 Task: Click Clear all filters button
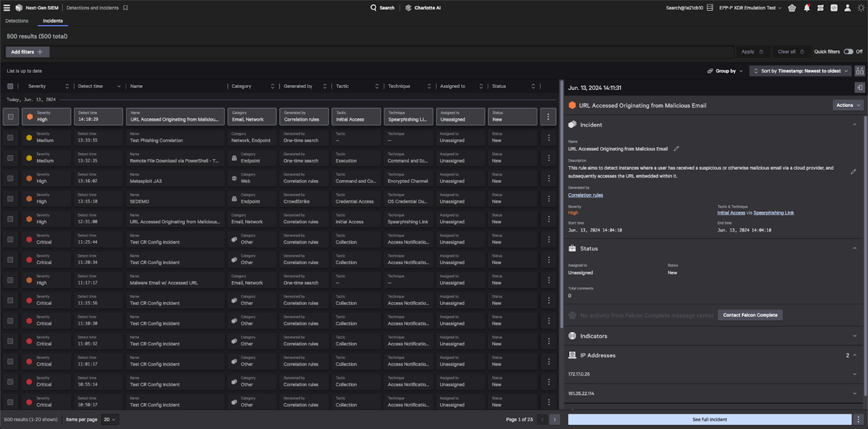click(791, 52)
